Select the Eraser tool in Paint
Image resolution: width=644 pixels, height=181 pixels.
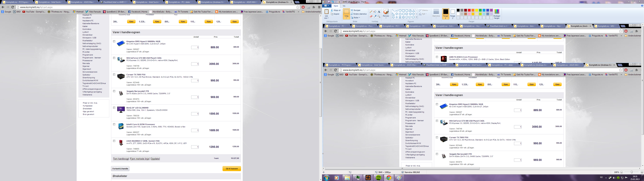pos(371,16)
